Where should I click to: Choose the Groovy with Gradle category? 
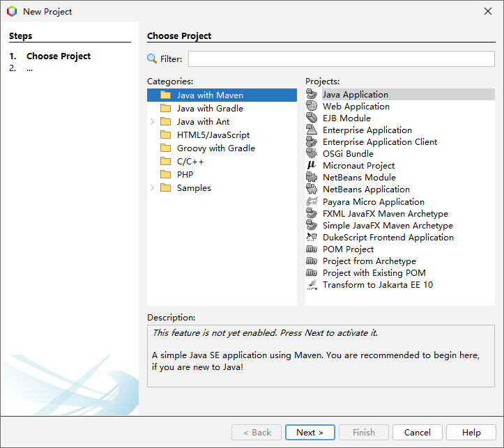215,148
